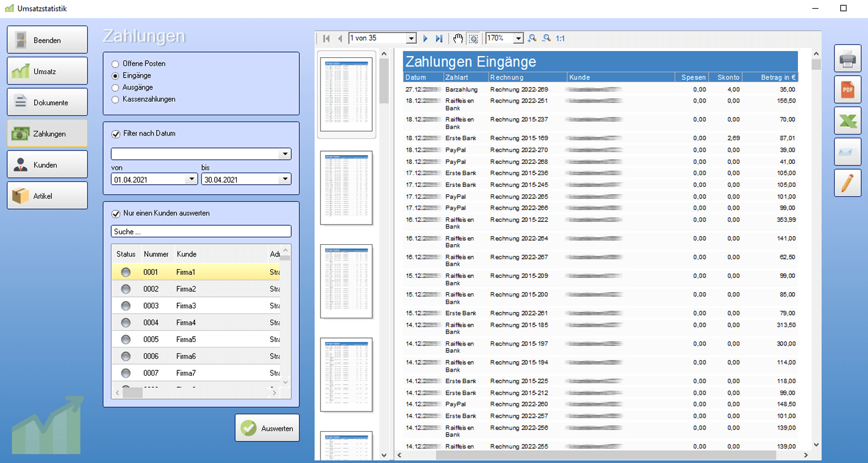Click status icon of Firma2 row
868x463 pixels.
point(126,289)
